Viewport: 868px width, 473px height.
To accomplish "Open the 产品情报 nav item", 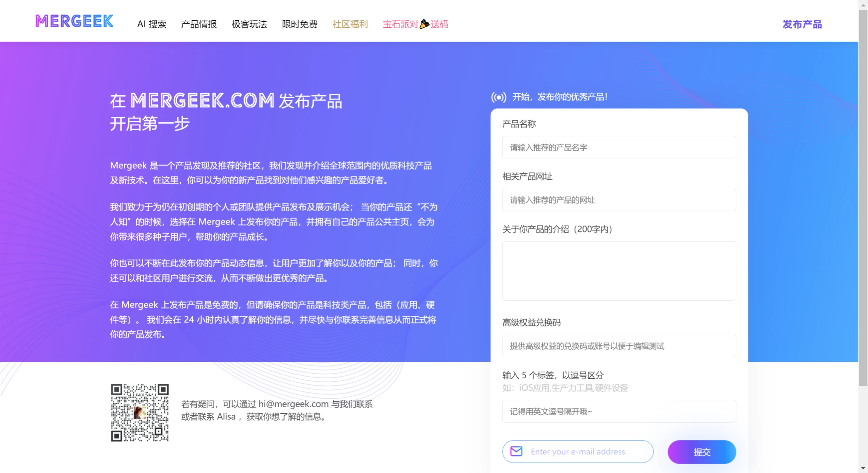I will pos(199,24).
